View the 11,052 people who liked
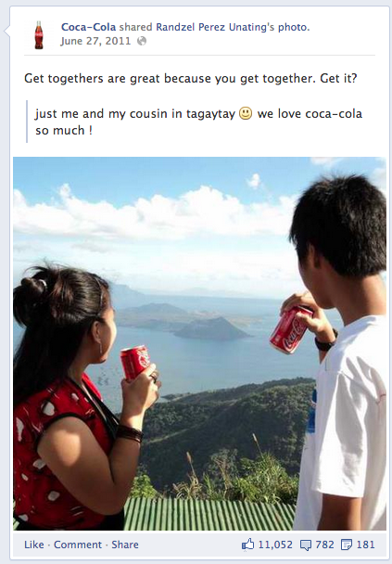Image resolution: width=392 pixels, height=564 pixels. point(275,545)
